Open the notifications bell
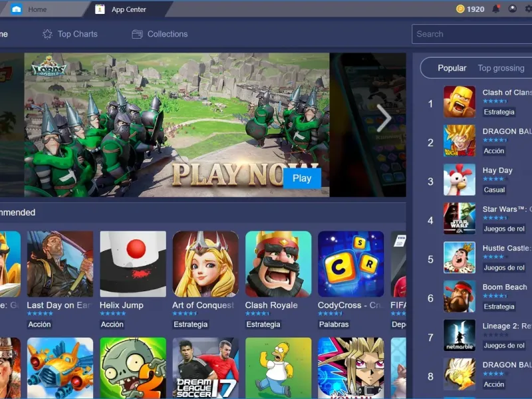The width and height of the screenshot is (532, 399). (495, 9)
